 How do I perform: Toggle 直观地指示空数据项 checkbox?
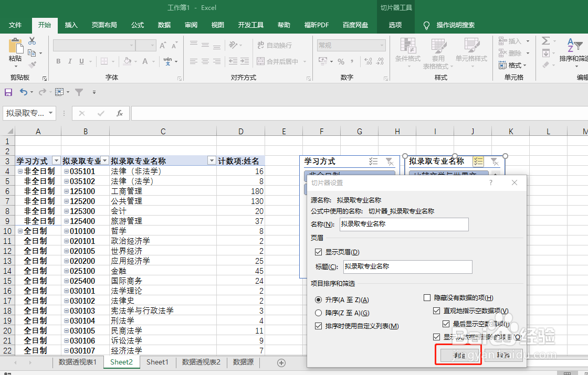[436, 310]
